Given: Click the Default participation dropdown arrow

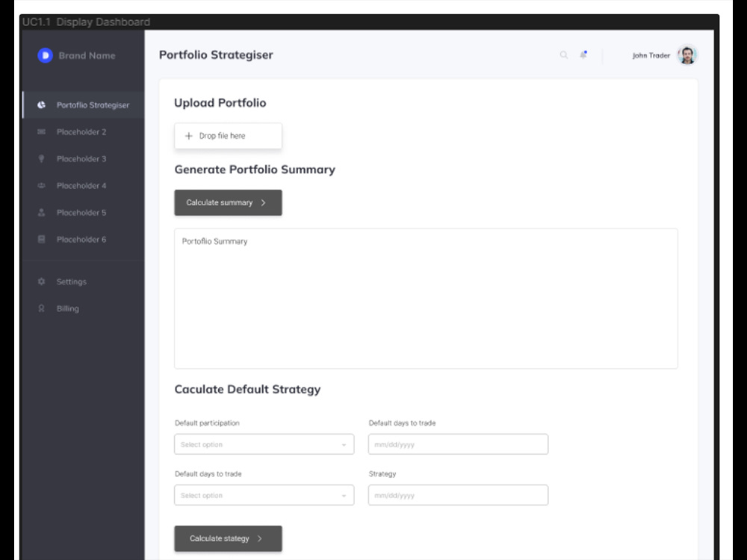Looking at the screenshot, I should click(344, 445).
